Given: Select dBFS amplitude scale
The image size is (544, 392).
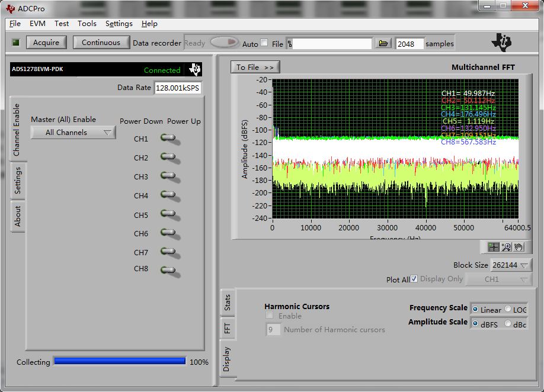Looking at the screenshot, I should [475, 324].
